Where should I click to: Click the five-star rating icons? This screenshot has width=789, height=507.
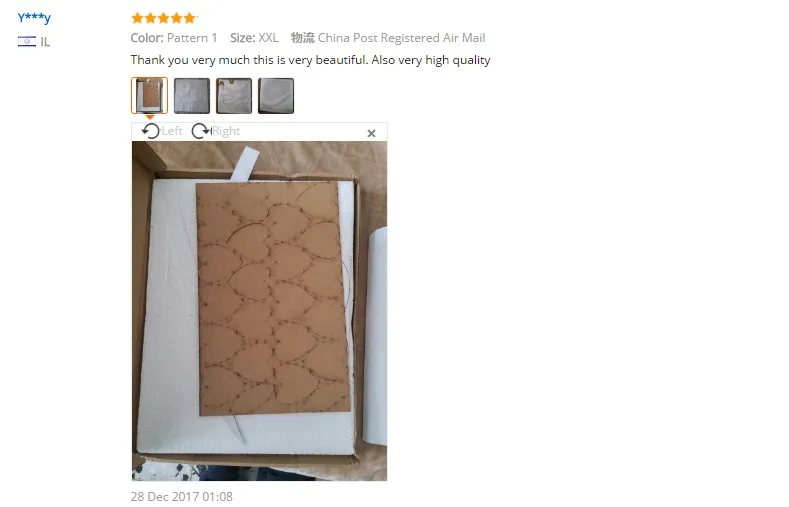(x=164, y=19)
